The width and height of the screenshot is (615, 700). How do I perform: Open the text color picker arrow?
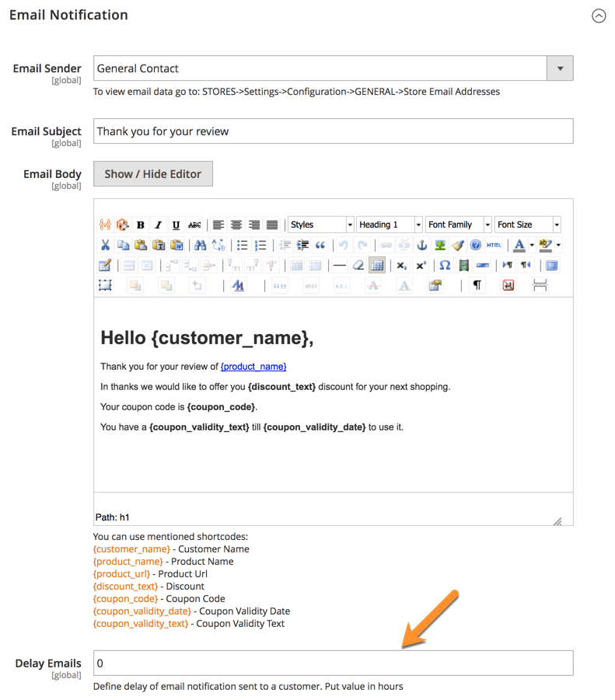[x=532, y=246]
